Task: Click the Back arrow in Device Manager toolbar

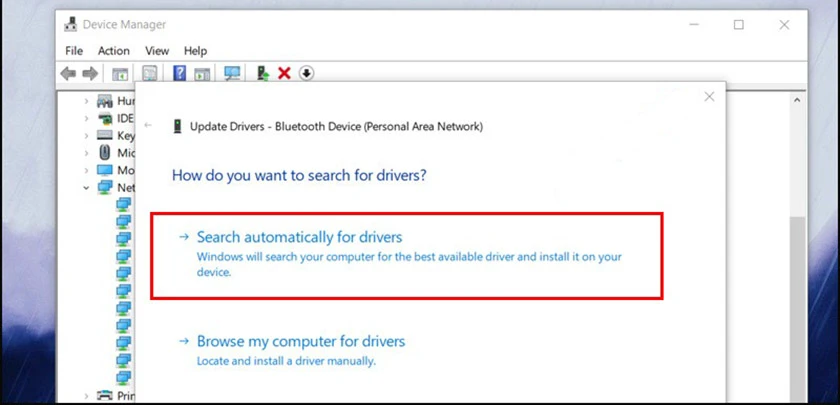Action: (68, 73)
